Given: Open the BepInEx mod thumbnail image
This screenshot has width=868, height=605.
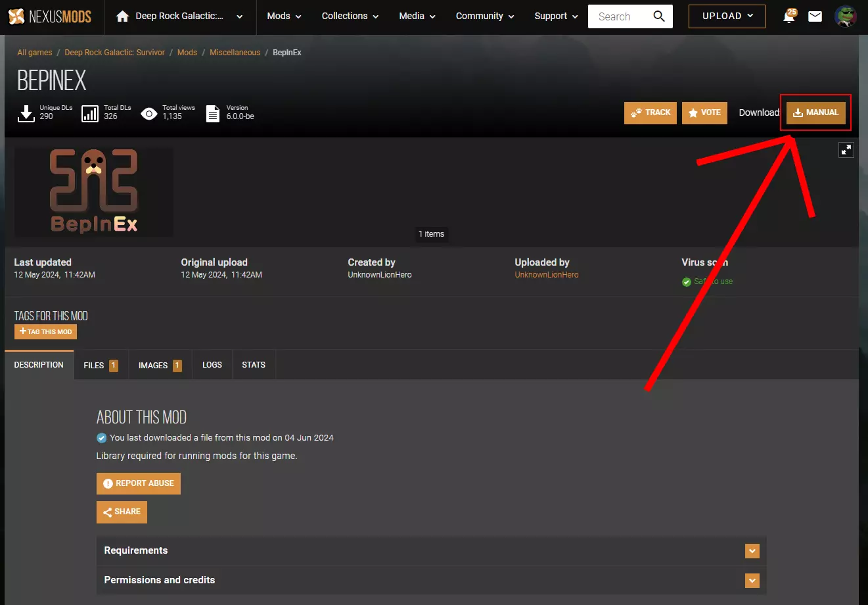Looking at the screenshot, I should pyautogui.click(x=94, y=191).
